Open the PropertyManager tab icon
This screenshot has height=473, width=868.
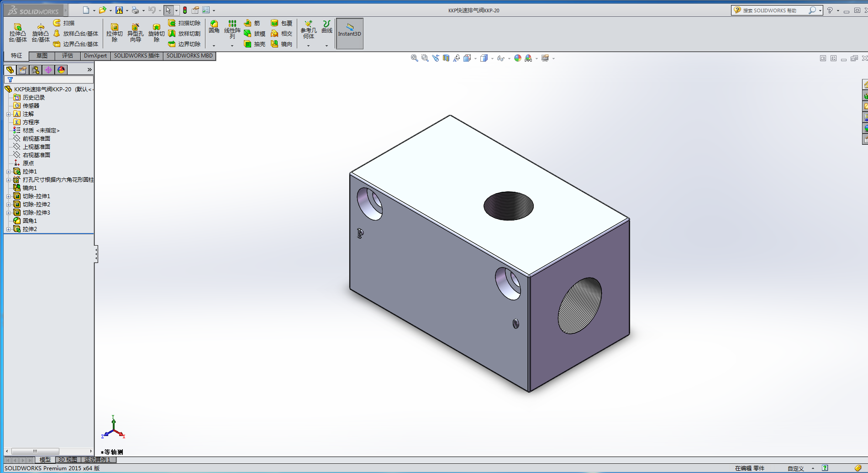point(23,70)
